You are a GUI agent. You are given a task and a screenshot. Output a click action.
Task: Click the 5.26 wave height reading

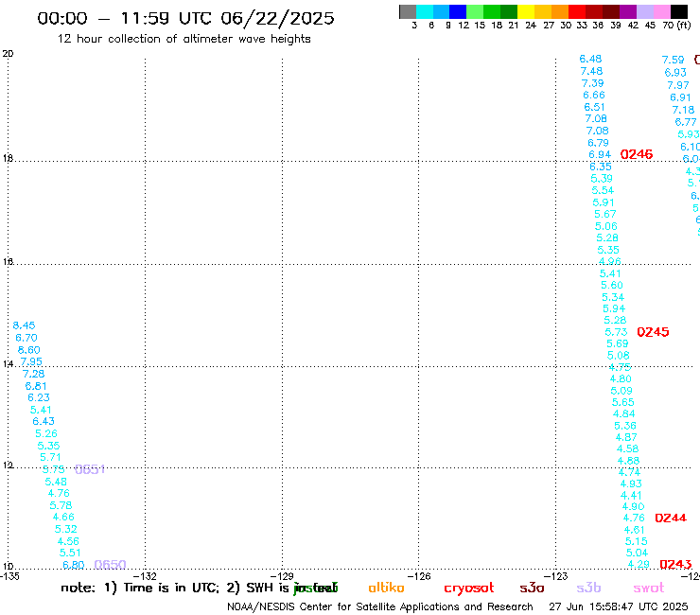(46, 433)
